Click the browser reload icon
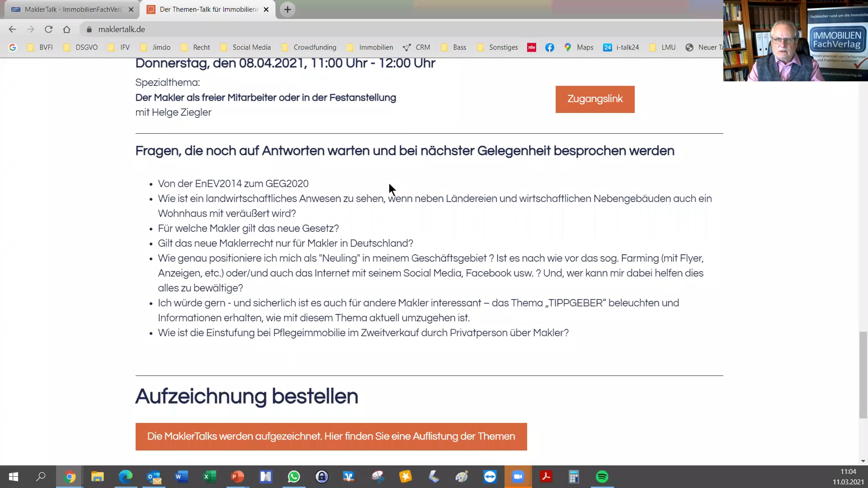This screenshot has width=868, height=488. pos(48,29)
